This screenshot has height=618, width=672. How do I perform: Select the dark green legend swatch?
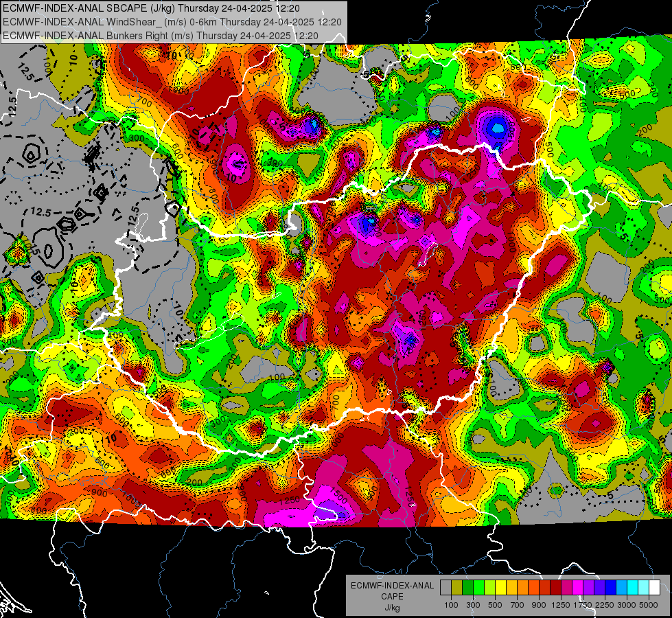[467, 588]
